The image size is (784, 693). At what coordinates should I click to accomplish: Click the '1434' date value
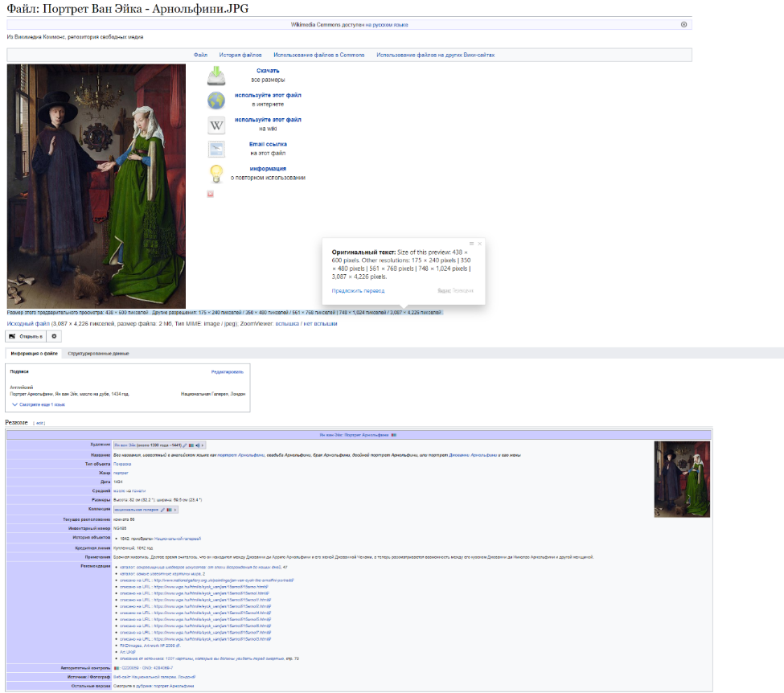pyautogui.click(x=118, y=482)
